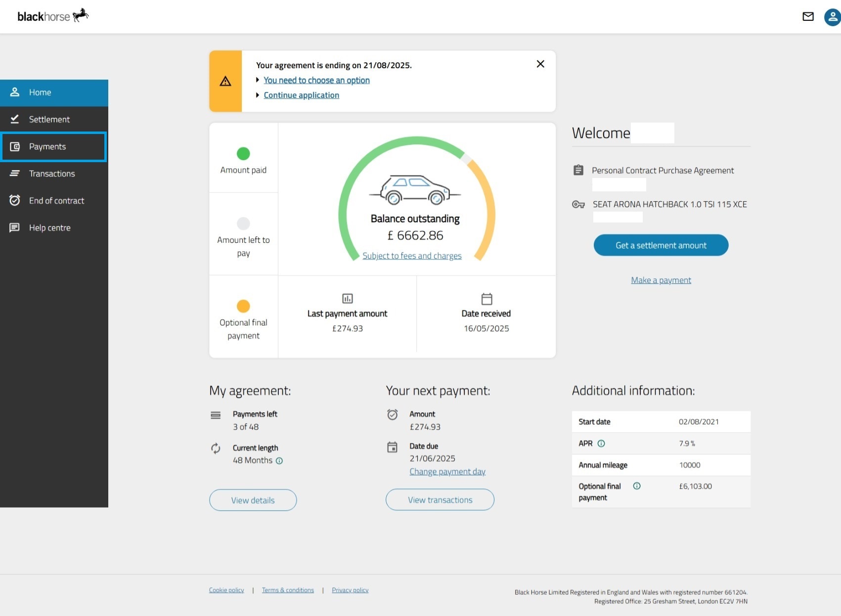Select the green Amount paid dot

coord(243,154)
